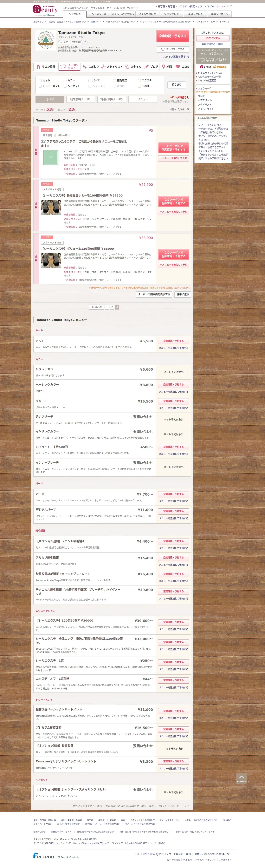Open the ¥27,500 coupon hair photo
The width and height of the screenshot is (265, 868).
click(x=51, y=207)
